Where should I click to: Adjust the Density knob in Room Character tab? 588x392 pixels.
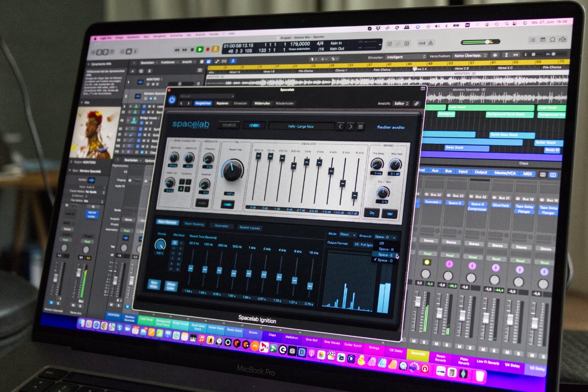coord(160,244)
